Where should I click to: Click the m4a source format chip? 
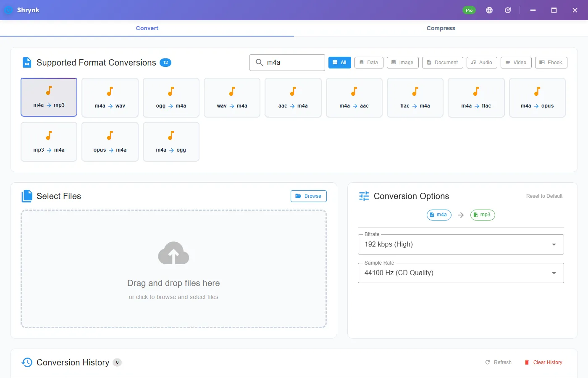pyautogui.click(x=439, y=215)
